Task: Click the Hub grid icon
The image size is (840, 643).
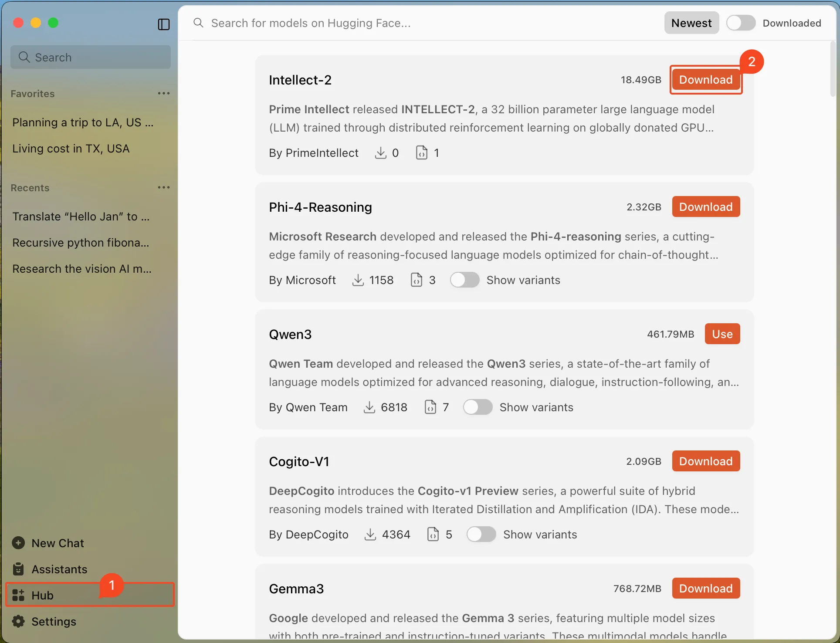Action: [18, 595]
